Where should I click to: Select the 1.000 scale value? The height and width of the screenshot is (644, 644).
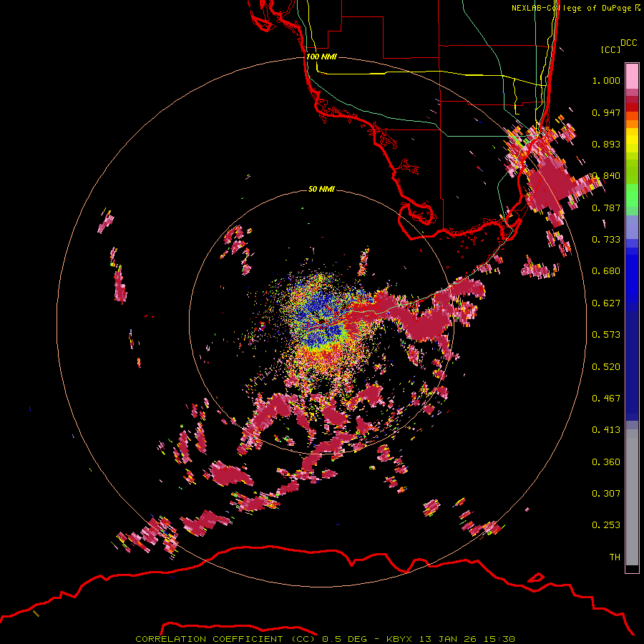[606, 80]
